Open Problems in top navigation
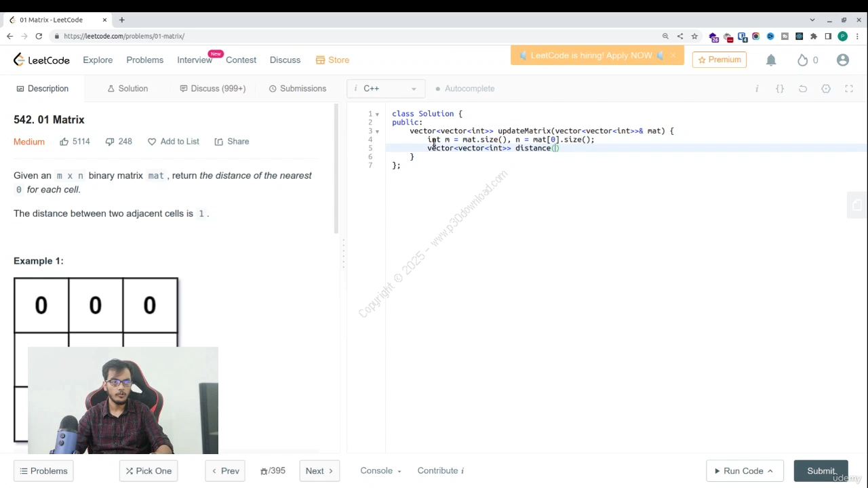Viewport: 868px width, 488px height. 144,60
